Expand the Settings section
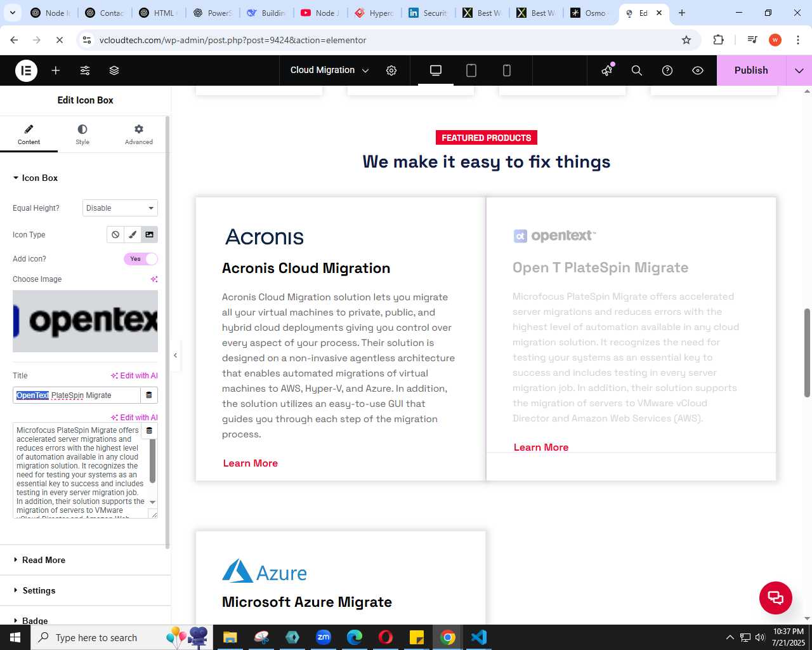Image resolution: width=812 pixels, height=650 pixels. [x=85, y=590]
